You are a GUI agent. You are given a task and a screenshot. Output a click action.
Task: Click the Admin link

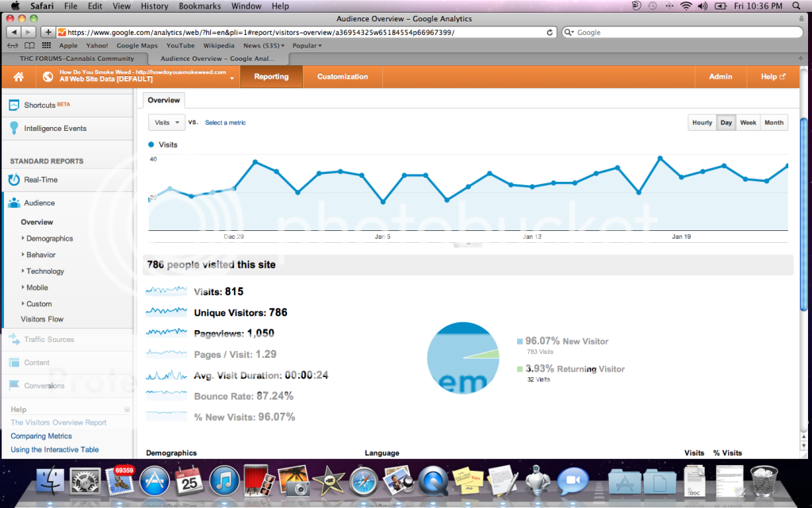tap(720, 77)
